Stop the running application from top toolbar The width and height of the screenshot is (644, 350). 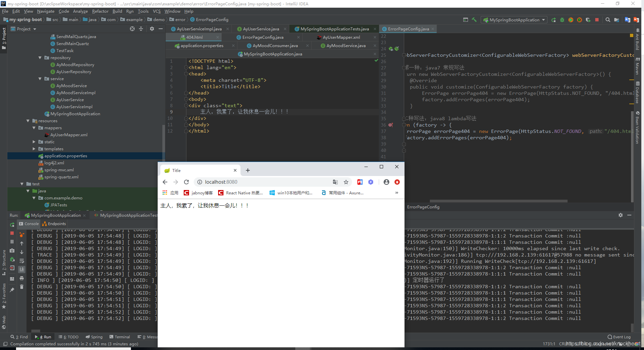597,20
